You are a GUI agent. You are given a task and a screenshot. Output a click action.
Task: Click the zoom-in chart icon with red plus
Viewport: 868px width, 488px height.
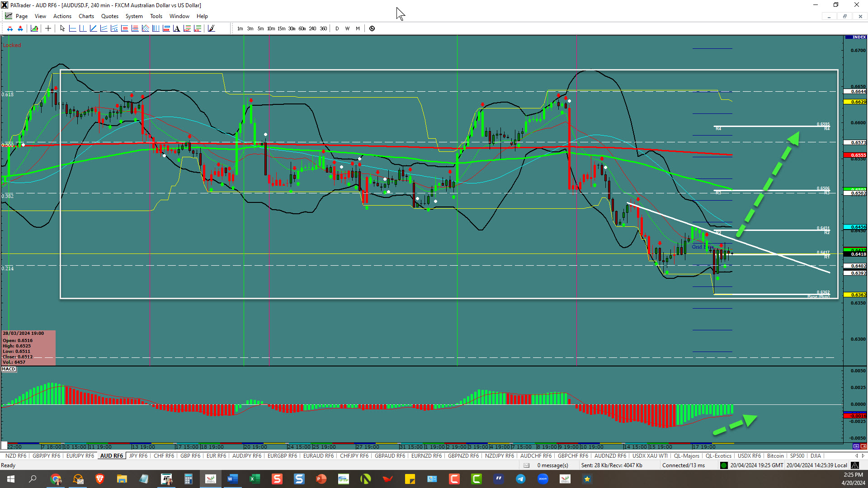coord(20,28)
